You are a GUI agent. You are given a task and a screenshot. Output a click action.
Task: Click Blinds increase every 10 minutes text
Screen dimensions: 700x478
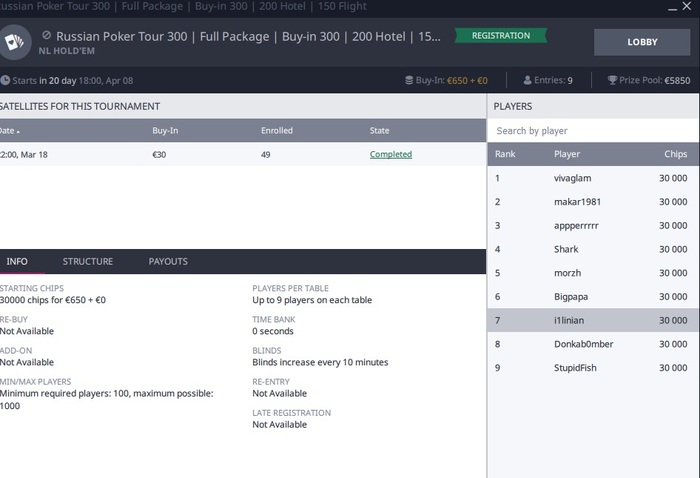[320, 362]
